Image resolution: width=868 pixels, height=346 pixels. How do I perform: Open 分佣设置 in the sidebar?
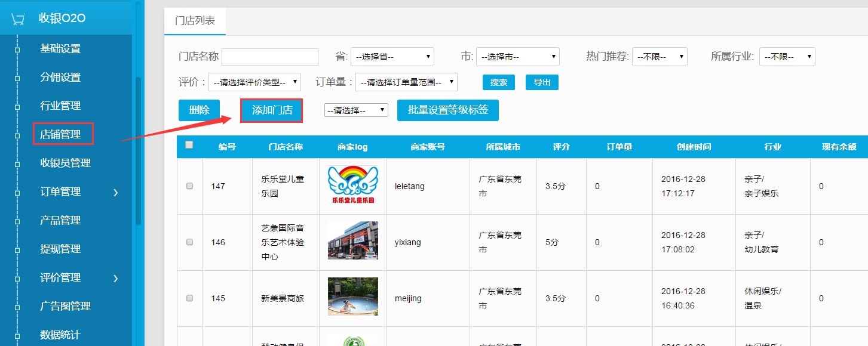coord(60,78)
